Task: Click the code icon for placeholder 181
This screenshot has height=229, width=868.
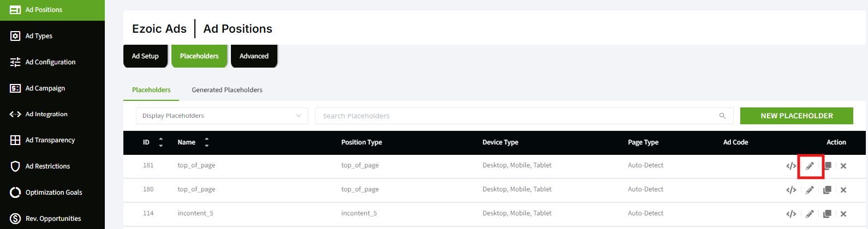Action: (791, 166)
